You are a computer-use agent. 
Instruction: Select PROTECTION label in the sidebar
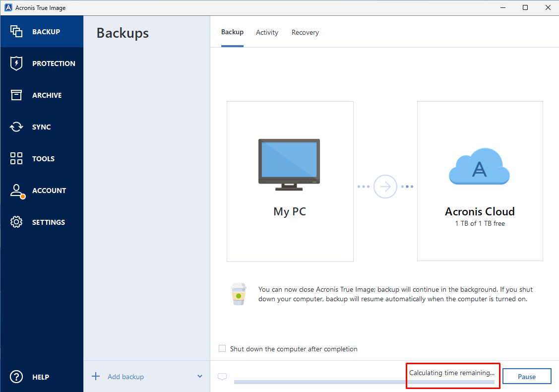54,64
